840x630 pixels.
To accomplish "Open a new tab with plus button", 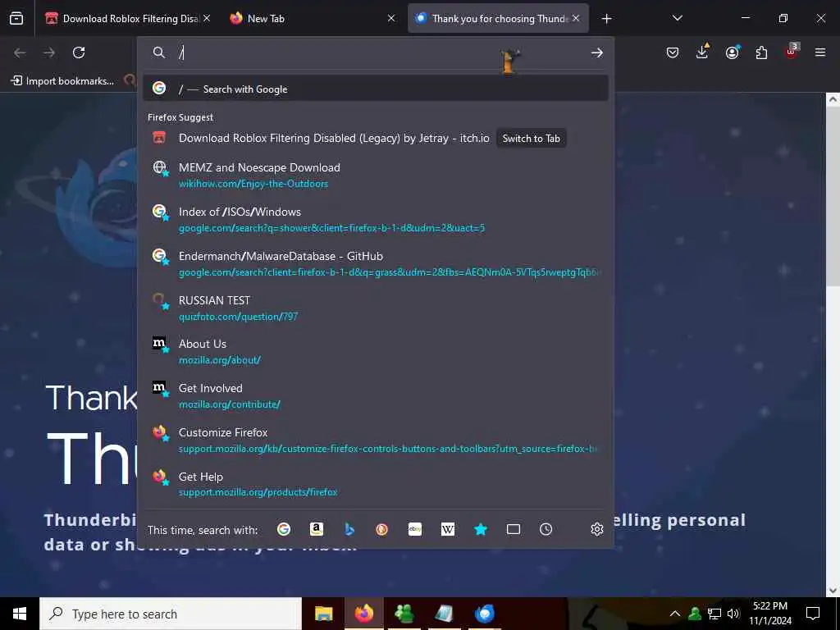I will (x=606, y=19).
